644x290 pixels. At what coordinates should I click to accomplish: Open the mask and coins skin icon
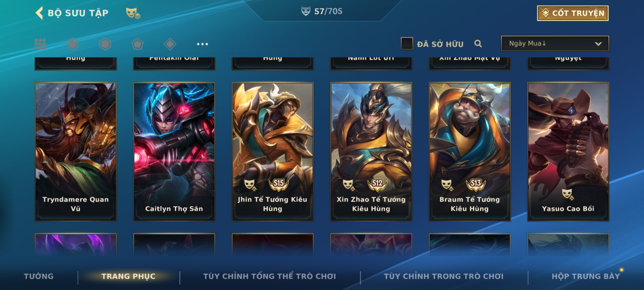[x=133, y=13]
